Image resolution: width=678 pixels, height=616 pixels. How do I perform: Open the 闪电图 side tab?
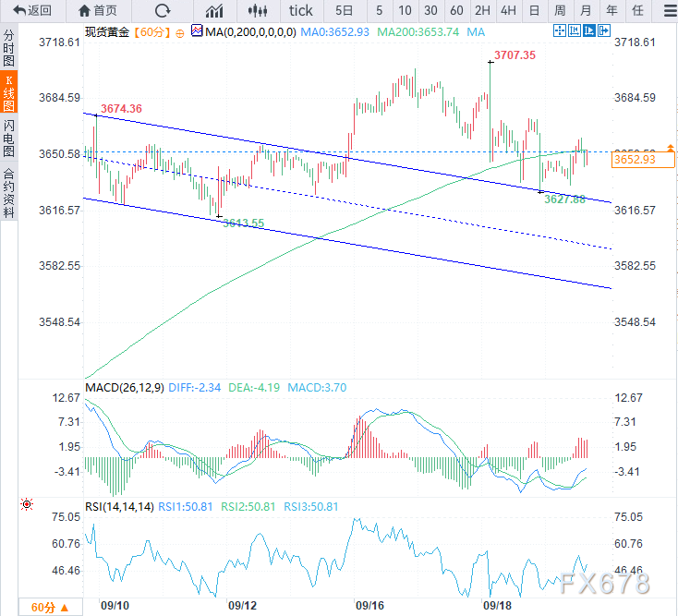click(x=9, y=137)
